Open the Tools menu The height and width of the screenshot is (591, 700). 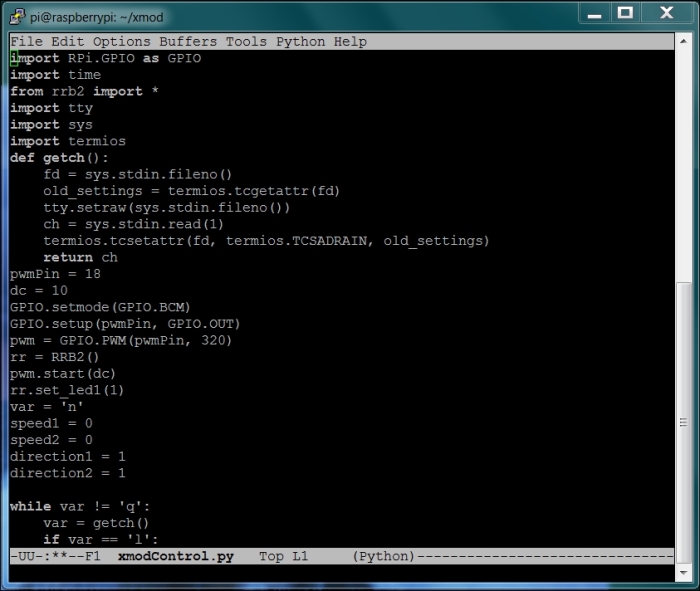(246, 42)
